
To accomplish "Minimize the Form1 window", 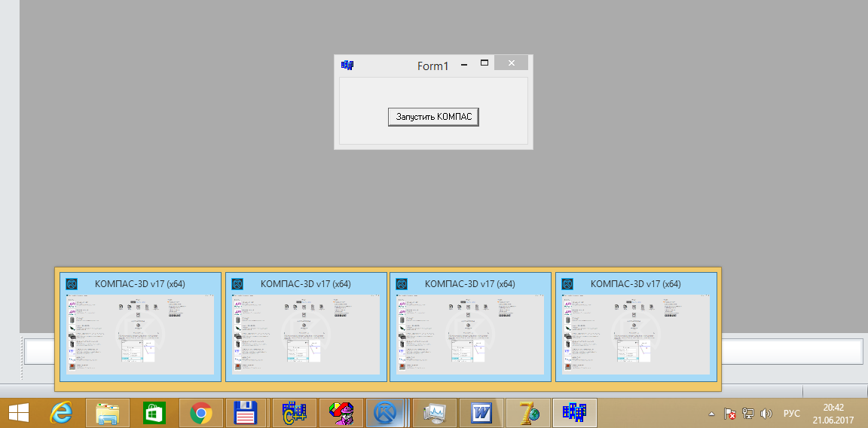I will pyautogui.click(x=464, y=65).
